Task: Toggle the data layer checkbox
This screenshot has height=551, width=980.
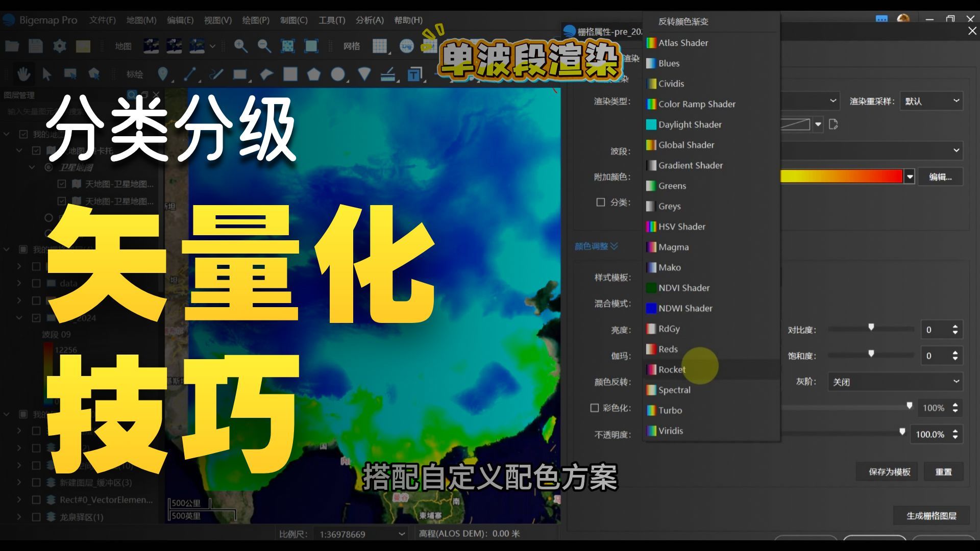Action: point(36,283)
